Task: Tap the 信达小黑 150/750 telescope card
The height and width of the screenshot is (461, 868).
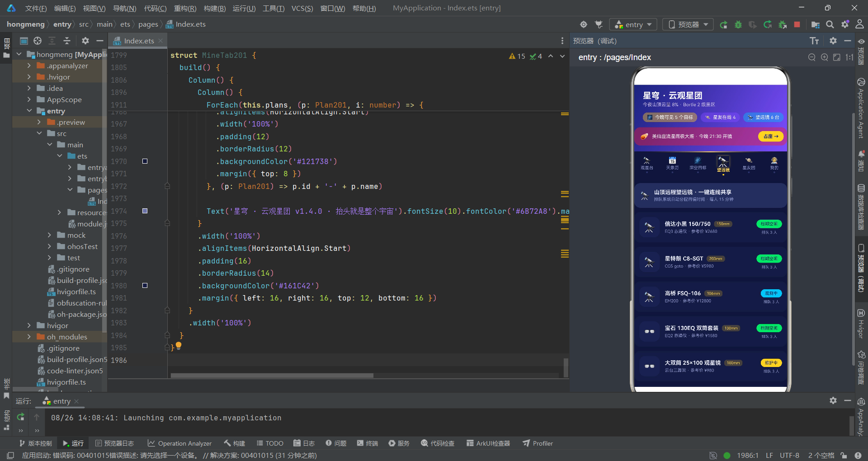Action: coord(710,227)
